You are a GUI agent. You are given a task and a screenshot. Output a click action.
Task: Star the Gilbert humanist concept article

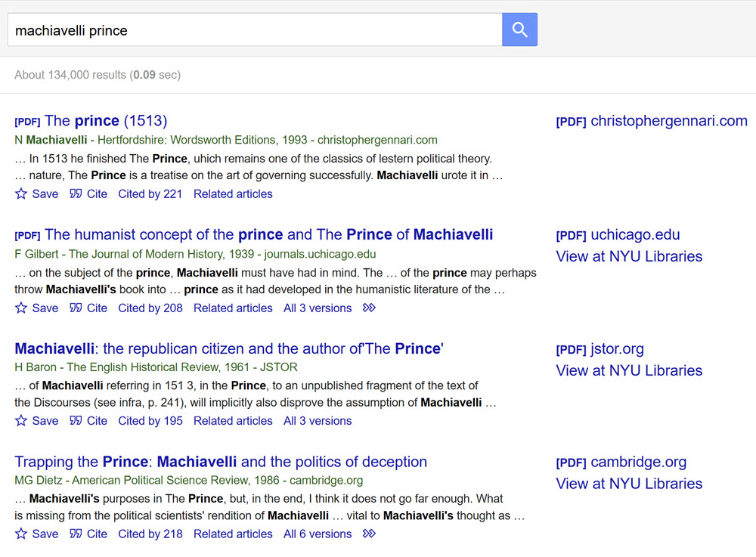(21, 308)
